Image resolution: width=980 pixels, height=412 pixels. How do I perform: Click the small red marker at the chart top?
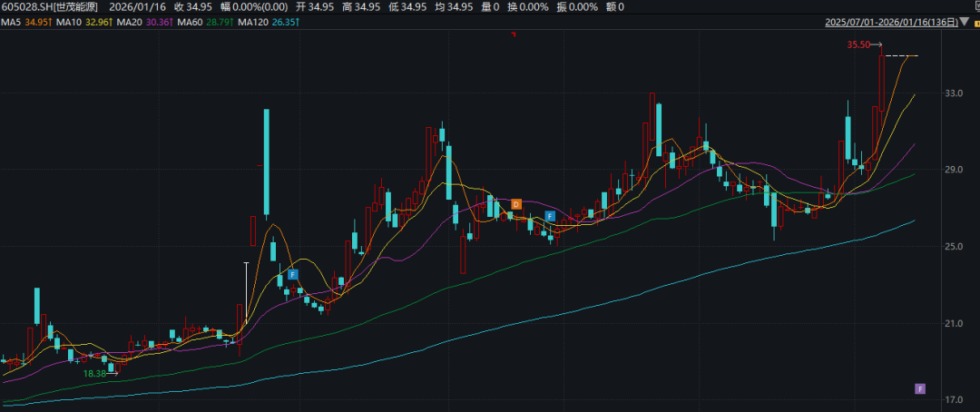coord(514,35)
